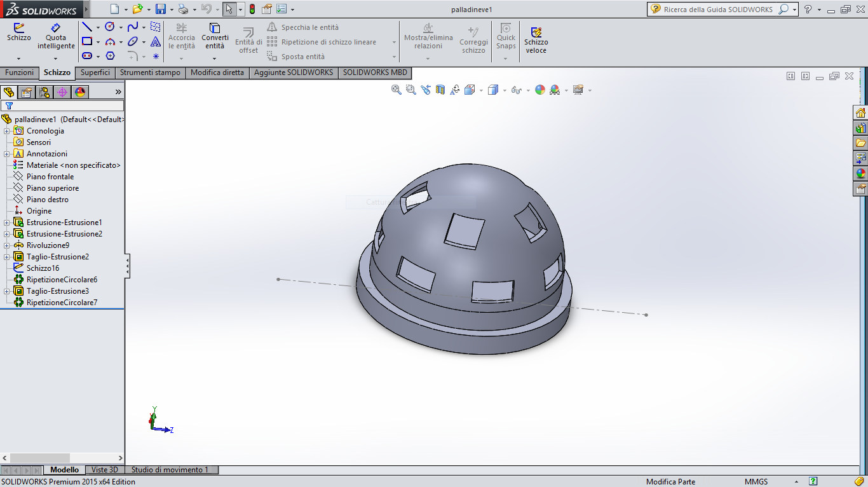Select the Slot sketch tool
Viewport: 868px width, 487px height.
tap(87, 56)
